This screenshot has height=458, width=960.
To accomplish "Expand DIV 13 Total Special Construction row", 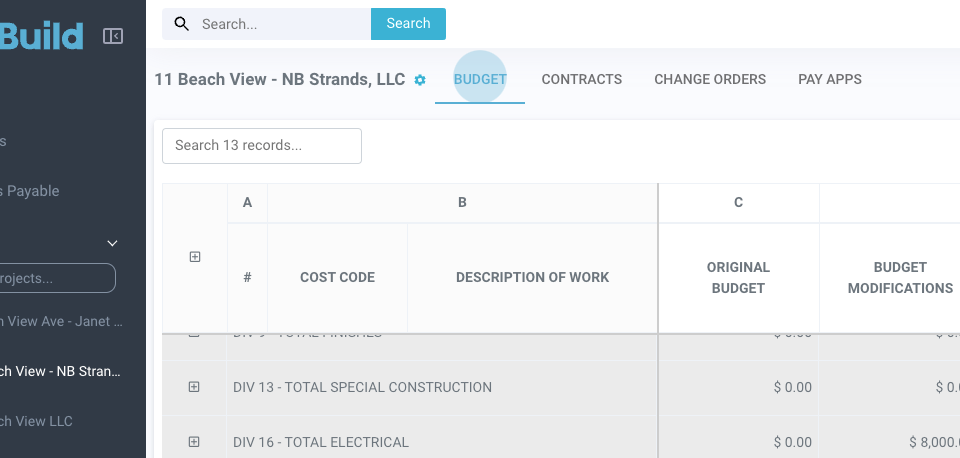I will click(194, 387).
